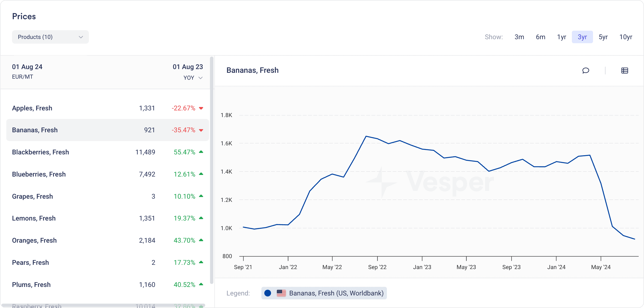Show the 3m time range
644x308 pixels.
(x=519, y=37)
